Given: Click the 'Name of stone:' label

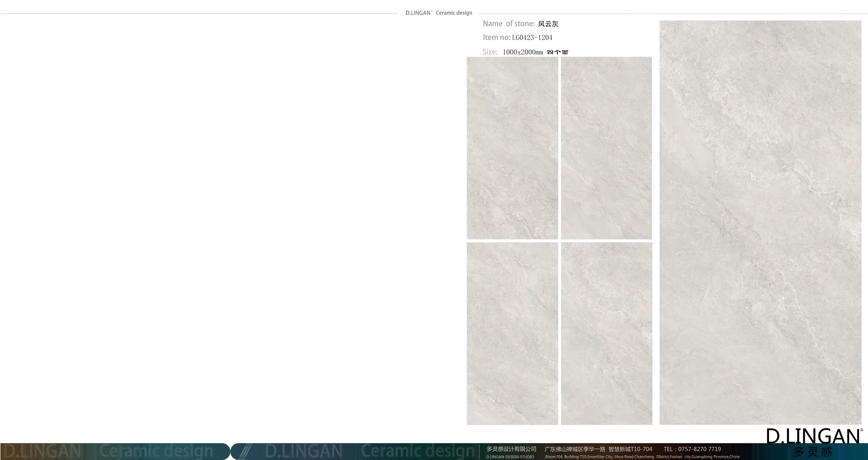Looking at the screenshot, I should [509, 24].
